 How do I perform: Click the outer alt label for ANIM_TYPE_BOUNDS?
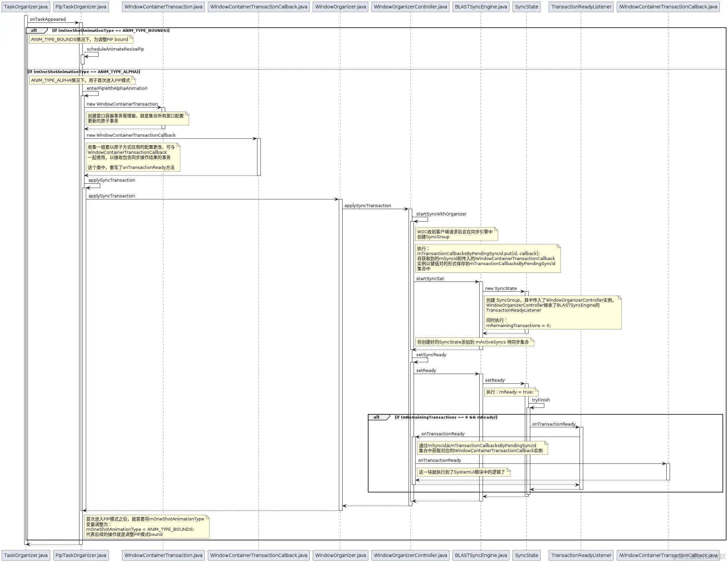point(37,30)
